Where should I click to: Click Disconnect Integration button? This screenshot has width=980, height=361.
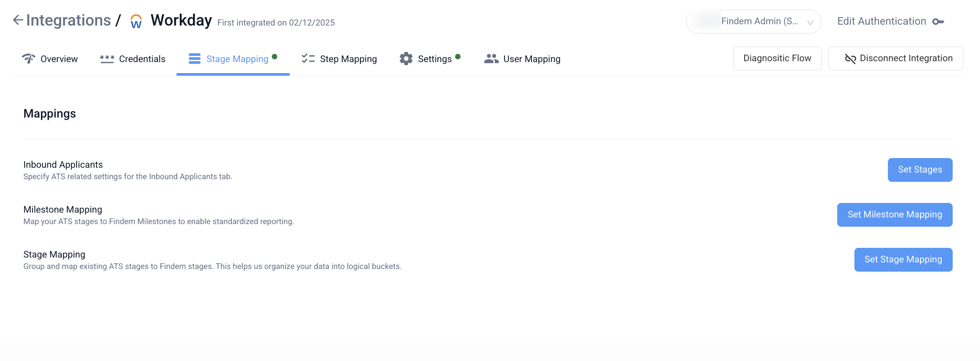tap(895, 59)
